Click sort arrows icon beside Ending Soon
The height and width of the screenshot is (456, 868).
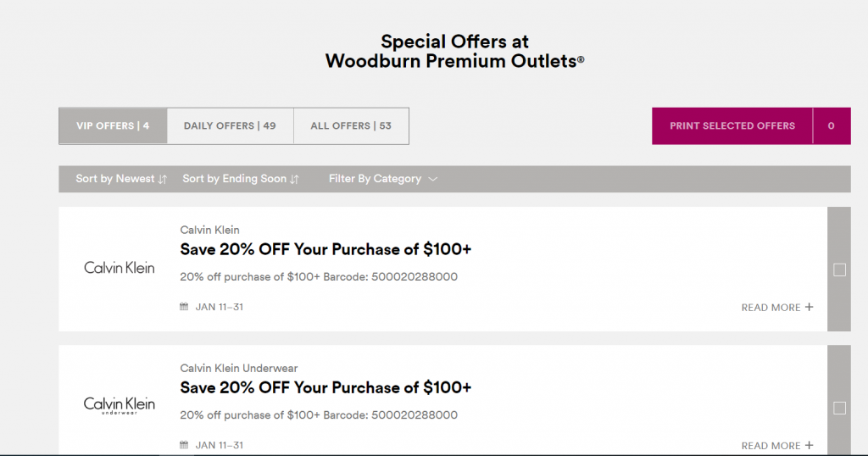pyautogui.click(x=295, y=179)
